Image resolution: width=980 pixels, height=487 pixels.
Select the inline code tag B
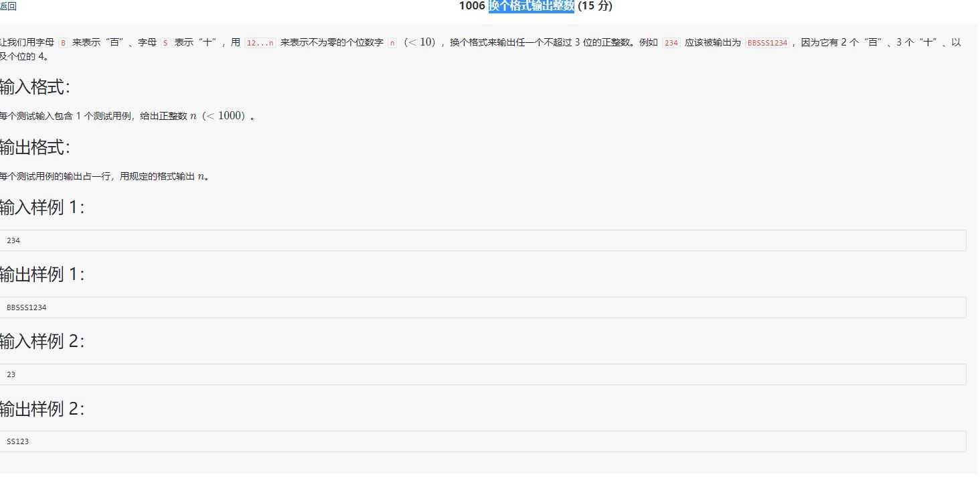point(64,42)
